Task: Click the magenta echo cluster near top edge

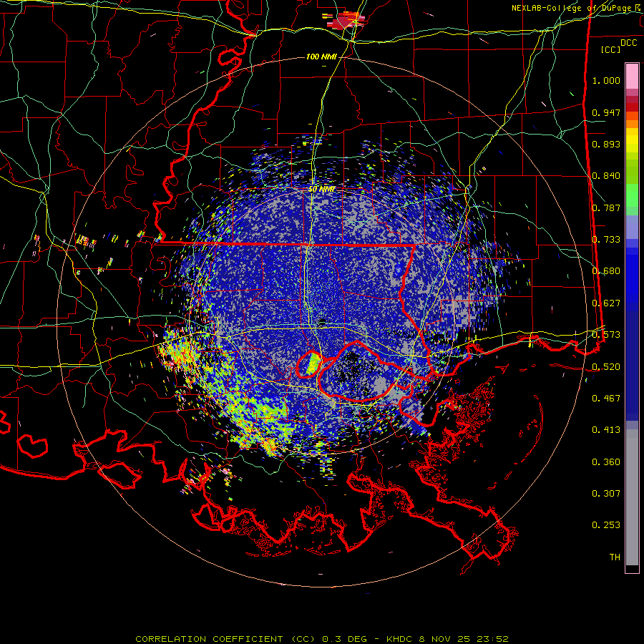Action: tap(345, 20)
